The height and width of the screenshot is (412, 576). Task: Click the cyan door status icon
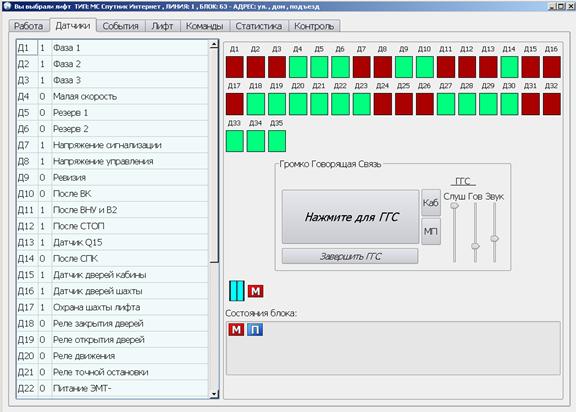coord(236,291)
